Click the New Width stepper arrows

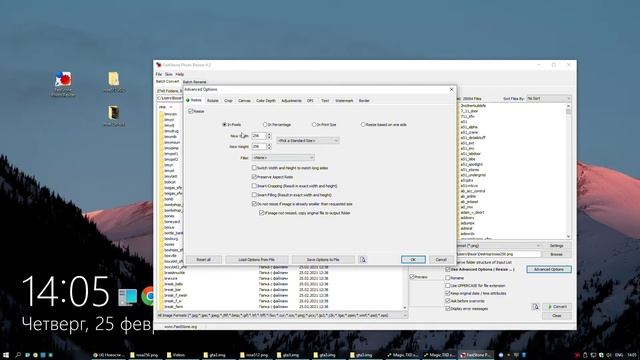tap(269, 136)
